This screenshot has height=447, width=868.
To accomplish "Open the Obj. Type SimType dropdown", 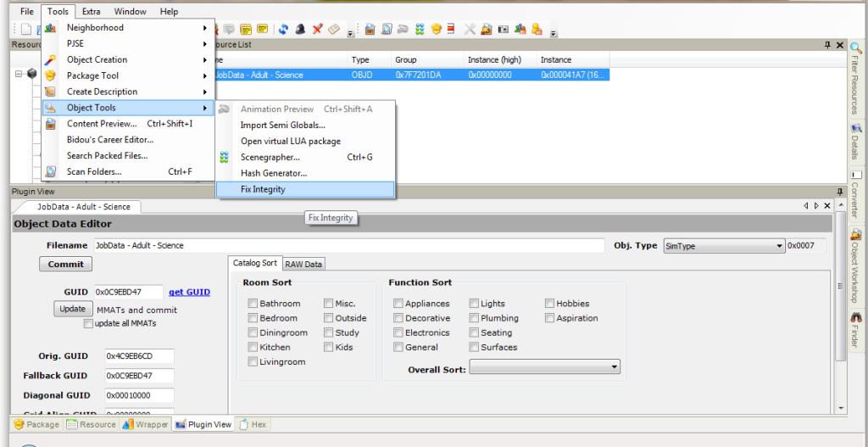I will coord(724,246).
